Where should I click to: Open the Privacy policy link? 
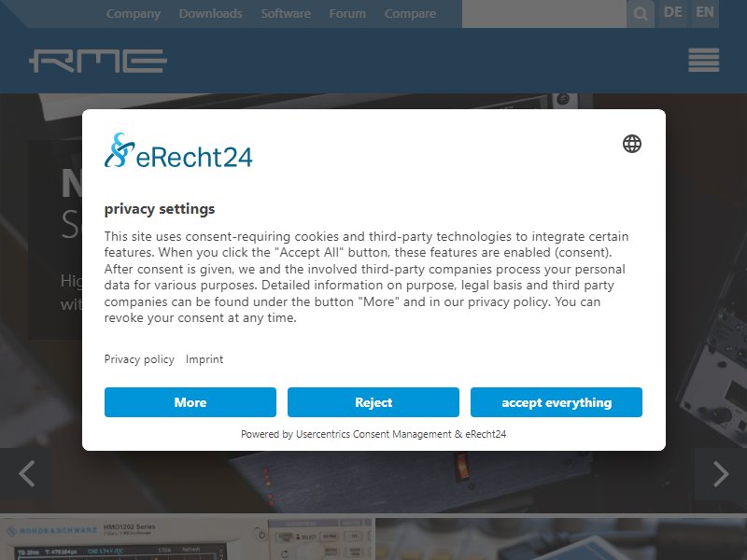(x=139, y=359)
